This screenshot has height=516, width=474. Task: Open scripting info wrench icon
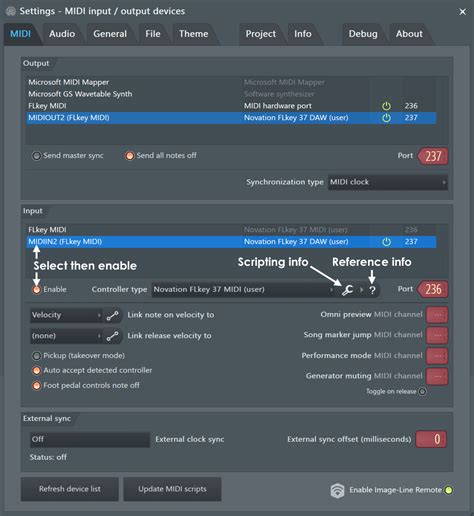347,290
